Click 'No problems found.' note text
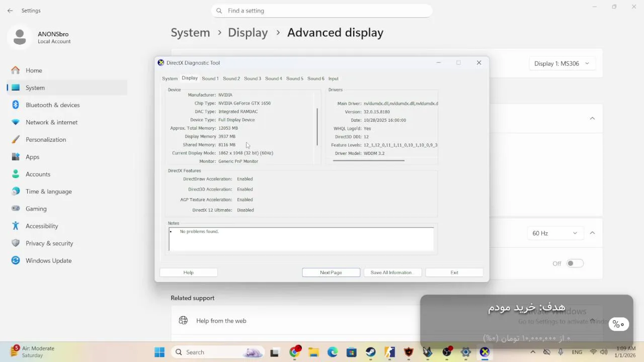The width and height of the screenshot is (644, 362). [199, 231]
